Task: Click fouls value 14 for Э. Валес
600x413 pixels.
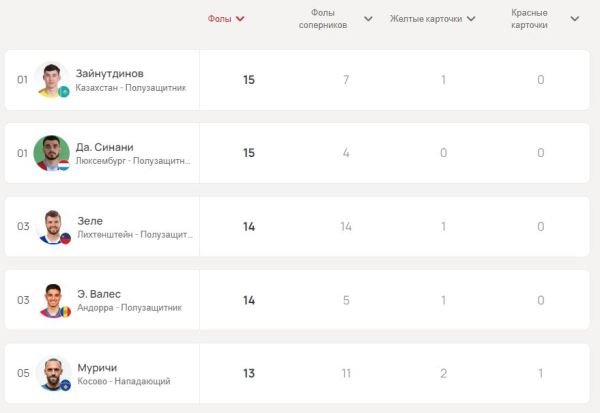Action: (249, 300)
